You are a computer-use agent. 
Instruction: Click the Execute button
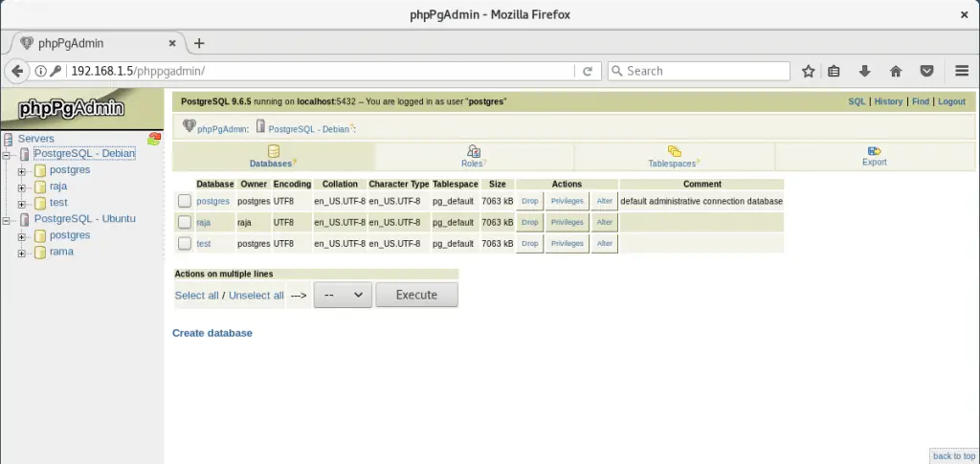(417, 295)
